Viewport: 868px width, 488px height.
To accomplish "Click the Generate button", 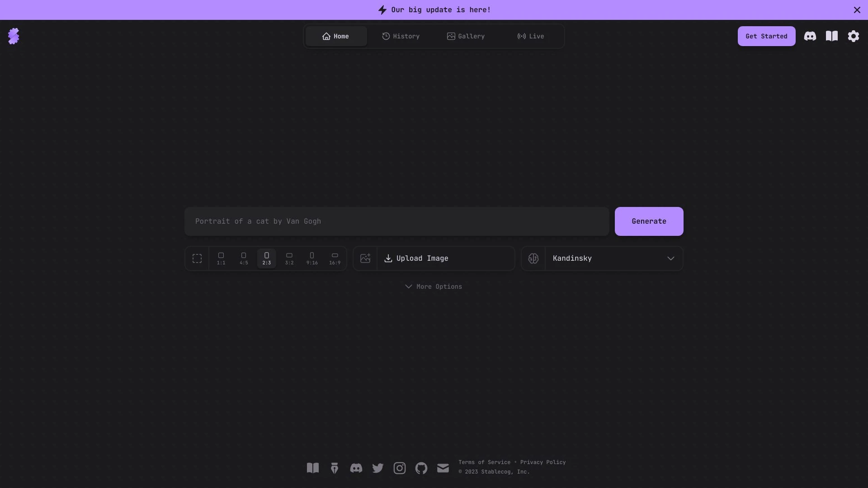I will pos(649,221).
